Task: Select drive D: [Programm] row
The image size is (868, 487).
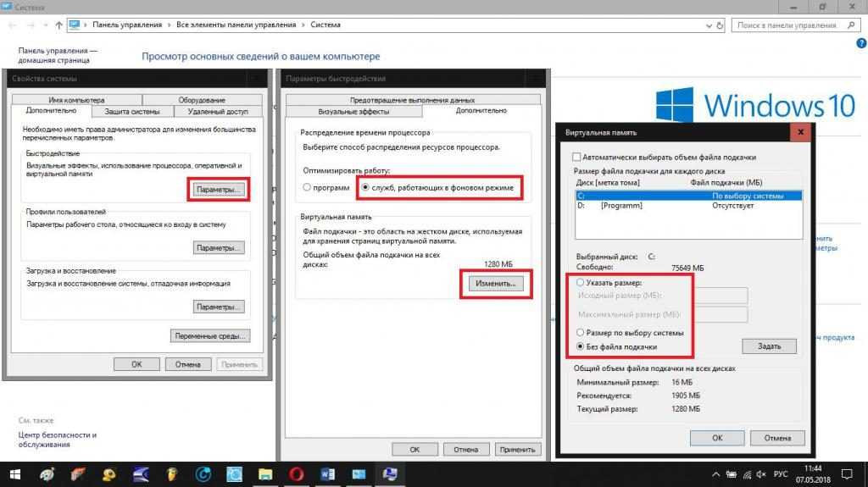Action: pyautogui.click(x=688, y=206)
